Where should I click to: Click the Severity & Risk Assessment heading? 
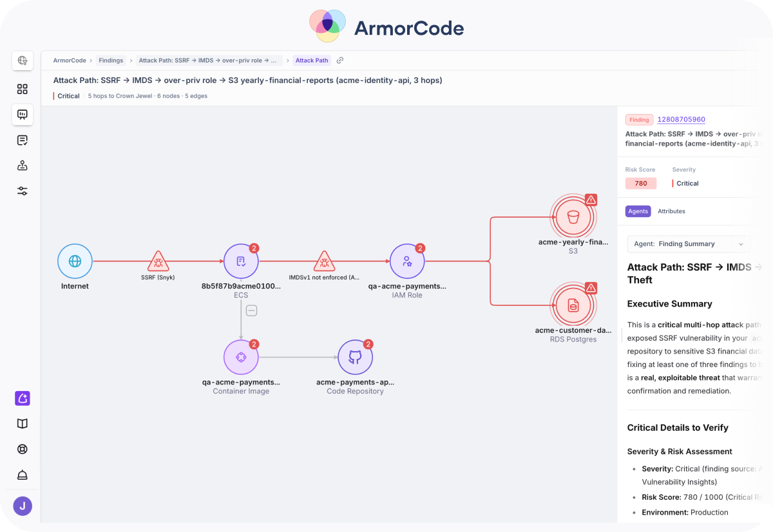[680, 451]
